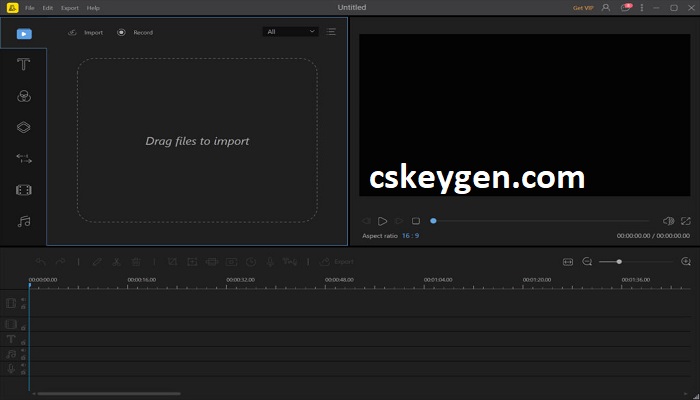This screenshot has height=400, width=700.
Task: Lock the text track
Action: coord(23,343)
